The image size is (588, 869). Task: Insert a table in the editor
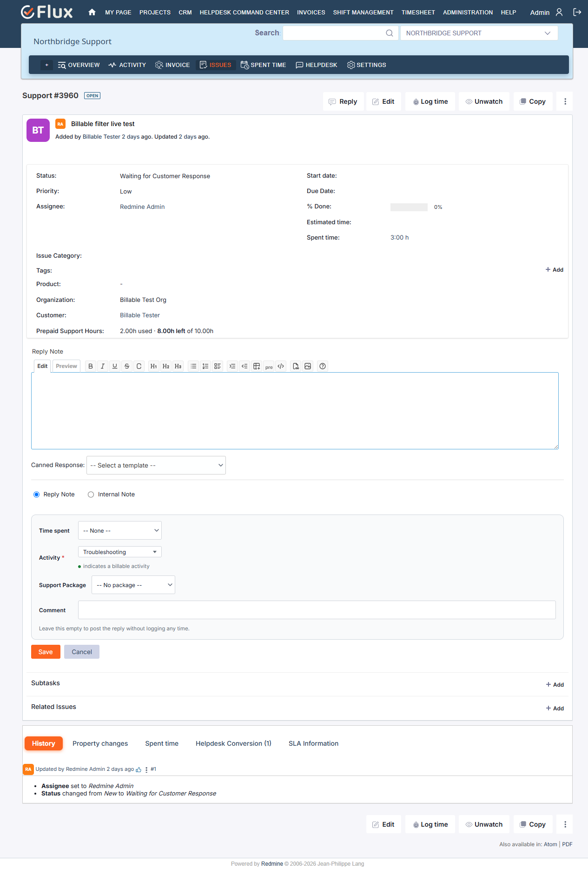[257, 366]
